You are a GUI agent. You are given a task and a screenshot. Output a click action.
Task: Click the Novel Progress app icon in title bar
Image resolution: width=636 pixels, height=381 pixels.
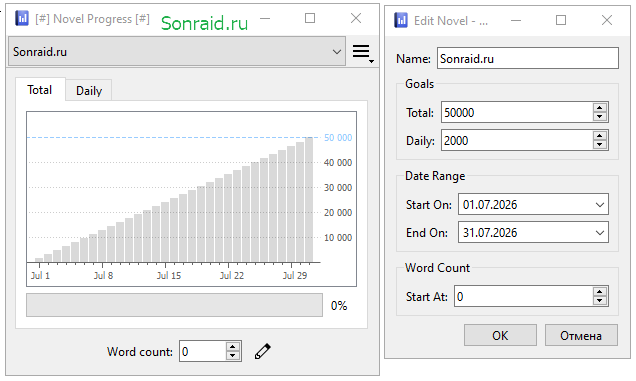(x=22, y=18)
